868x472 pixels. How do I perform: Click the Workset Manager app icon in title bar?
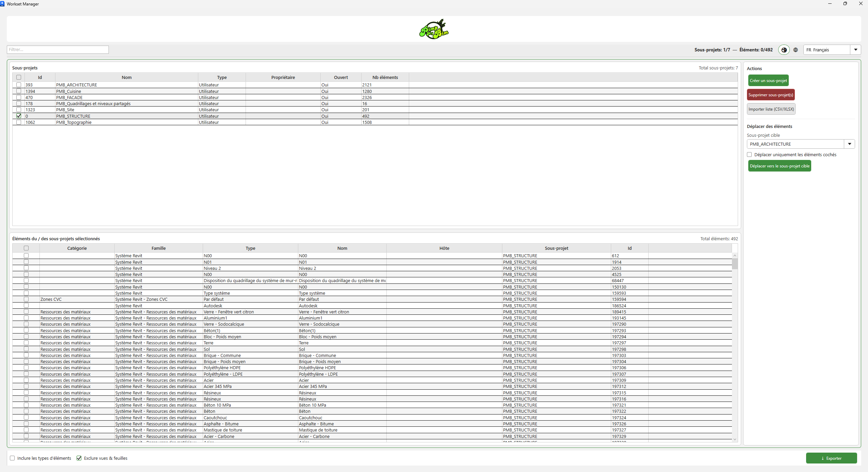pos(3,4)
